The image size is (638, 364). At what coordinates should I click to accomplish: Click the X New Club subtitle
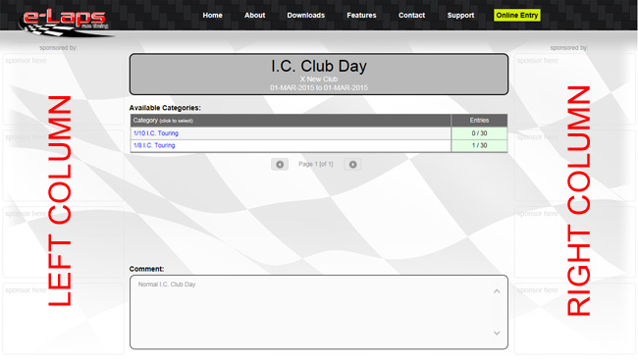tap(319, 79)
